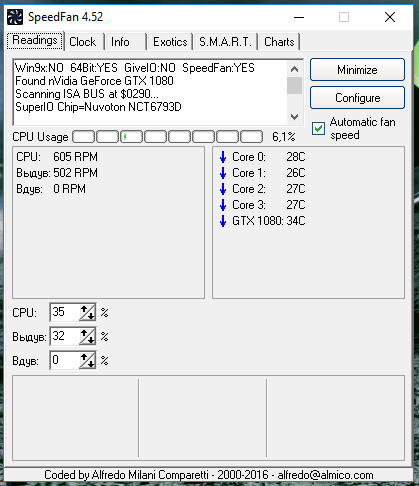The width and height of the screenshot is (419, 486).
Task: Click the Core 3 down-arrow icon
Action: 223,205
